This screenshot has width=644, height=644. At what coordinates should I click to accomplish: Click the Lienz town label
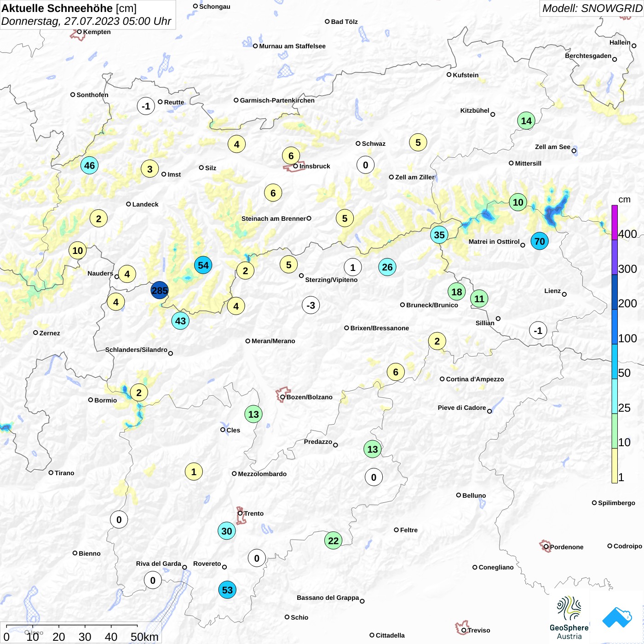552,291
